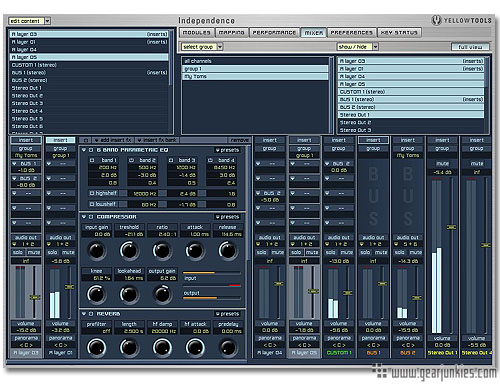The width and height of the screenshot is (500, 385).
Task: Click the reverb length knob
Action: tap(129, 347)
